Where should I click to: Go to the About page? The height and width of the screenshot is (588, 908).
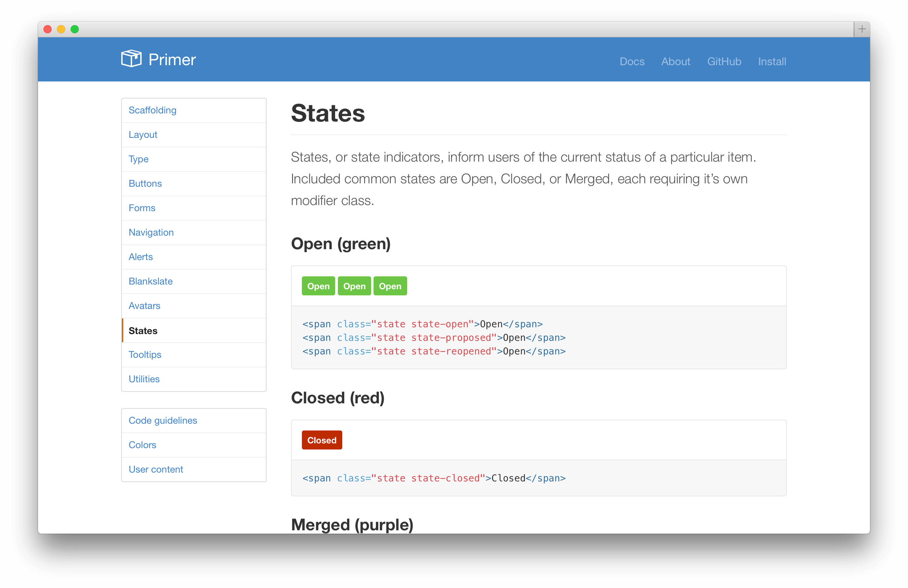[675, 61]
